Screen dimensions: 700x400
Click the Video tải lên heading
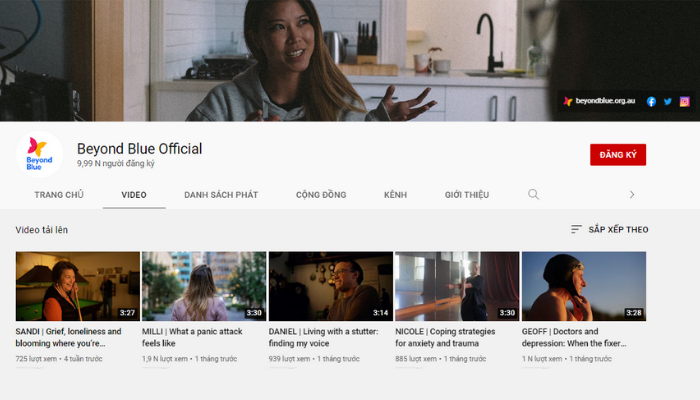[x=42, y=230]
